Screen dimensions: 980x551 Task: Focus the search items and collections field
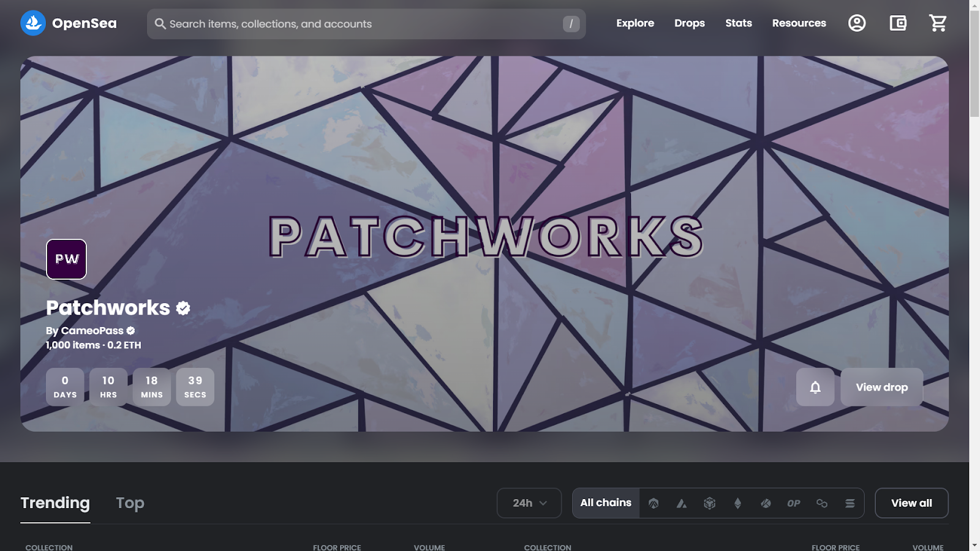pyautogui.click(x=366, y=24)
